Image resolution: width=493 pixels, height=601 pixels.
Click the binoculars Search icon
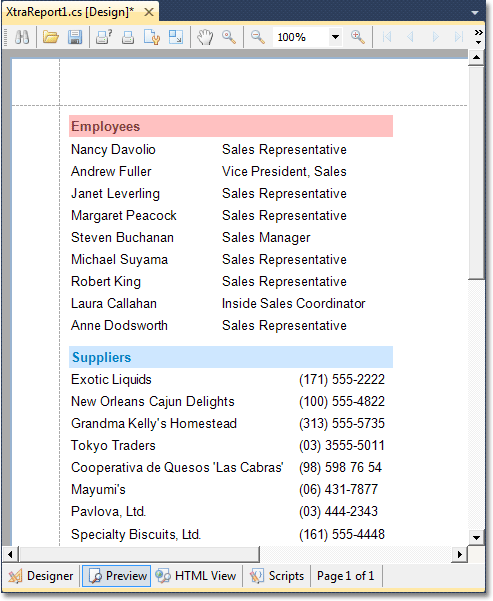(x=22, y=37)
